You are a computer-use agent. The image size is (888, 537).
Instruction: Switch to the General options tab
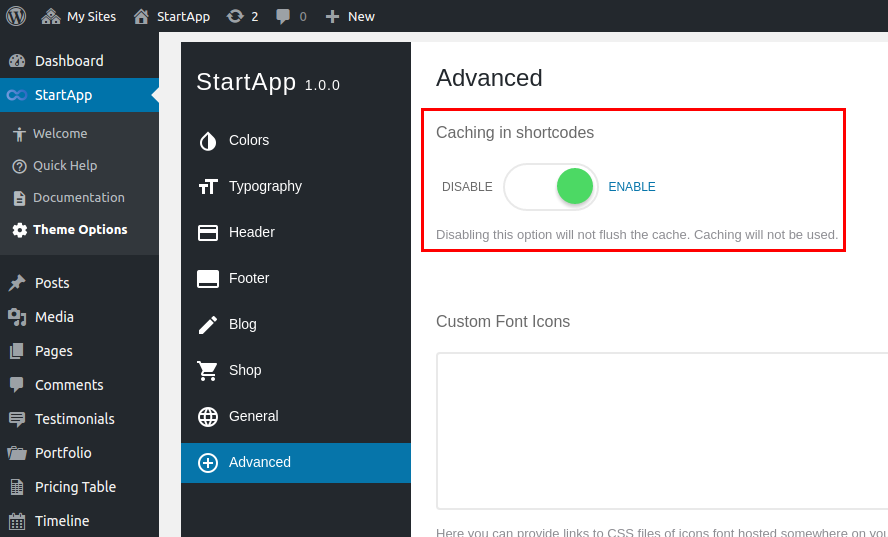pos(296,416)
